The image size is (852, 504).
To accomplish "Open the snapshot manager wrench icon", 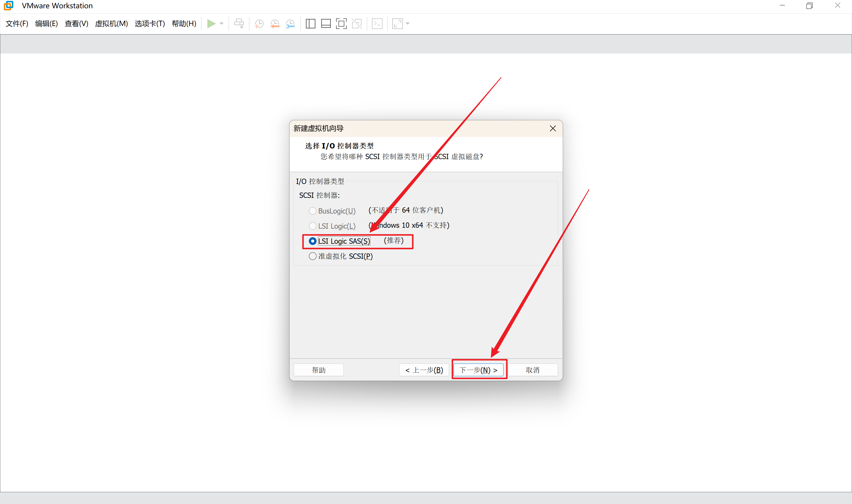I will tap(290, 24).
